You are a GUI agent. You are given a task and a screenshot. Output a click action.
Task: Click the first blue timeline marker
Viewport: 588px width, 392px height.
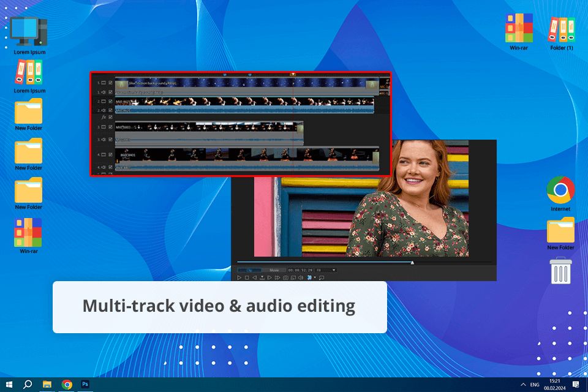click(x=225, y=75)
